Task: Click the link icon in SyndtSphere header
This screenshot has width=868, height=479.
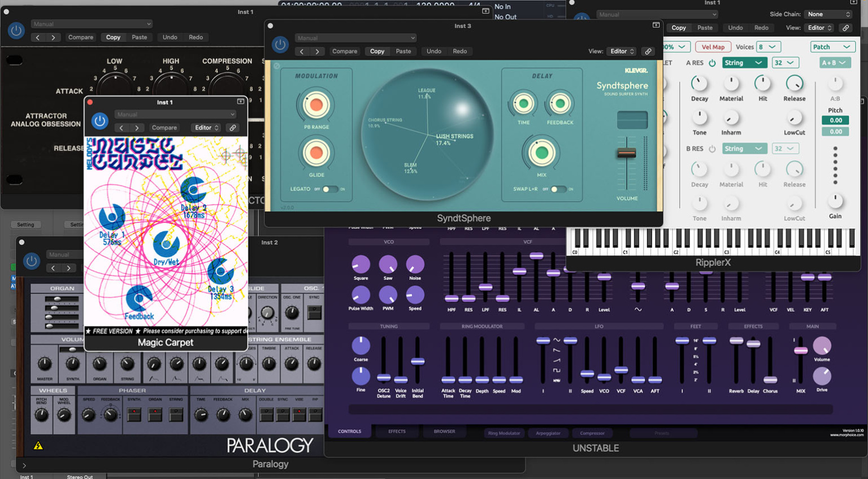Action: point(648,51)
